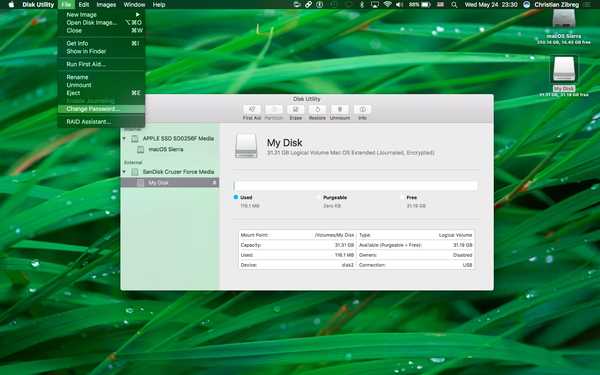Open Spotlight search magnifier
This screenshot has width=600, height=375.
click(x=454, y=5)
